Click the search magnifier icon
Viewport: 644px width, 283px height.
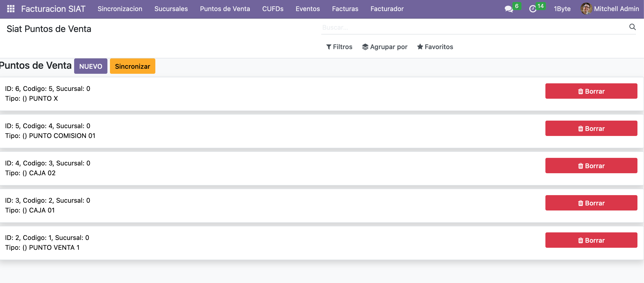point(632,27)
